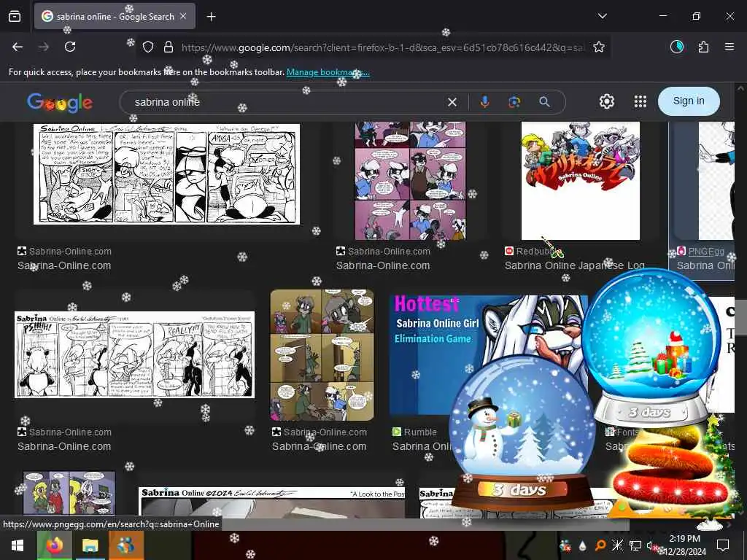Submit search with the magnifying glass icon
The image size is (747, 560).
544,102
